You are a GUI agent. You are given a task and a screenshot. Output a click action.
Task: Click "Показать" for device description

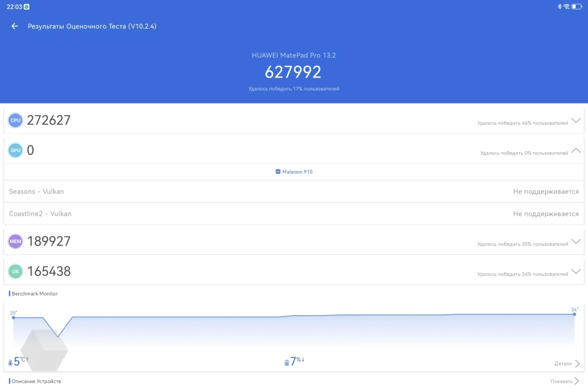[x=564, y=381]
